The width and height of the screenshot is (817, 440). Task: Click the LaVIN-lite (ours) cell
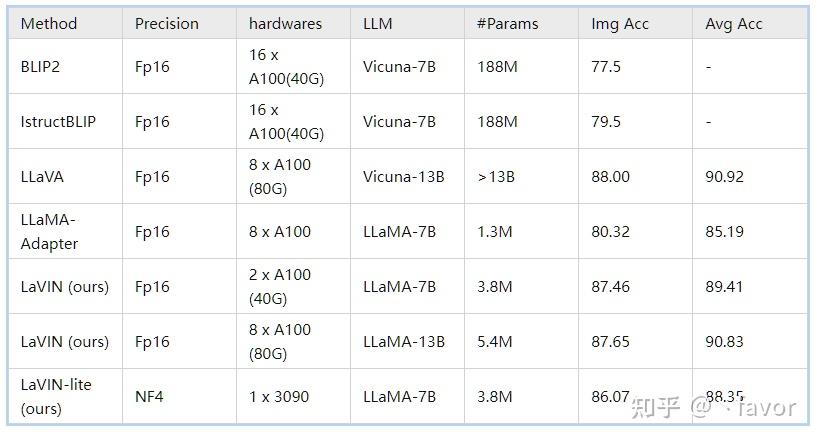pyautogui.click(x=56, y=396)
